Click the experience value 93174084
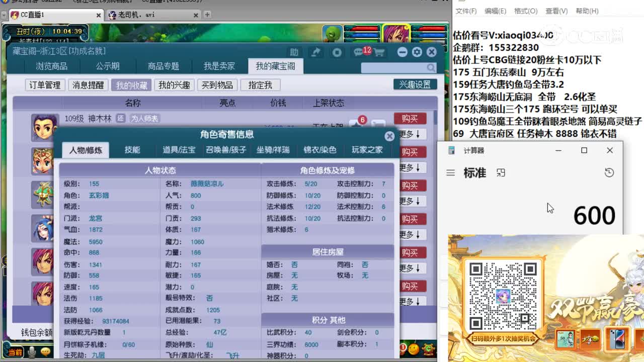Screen dimensions: 644x362 (116, 321)
